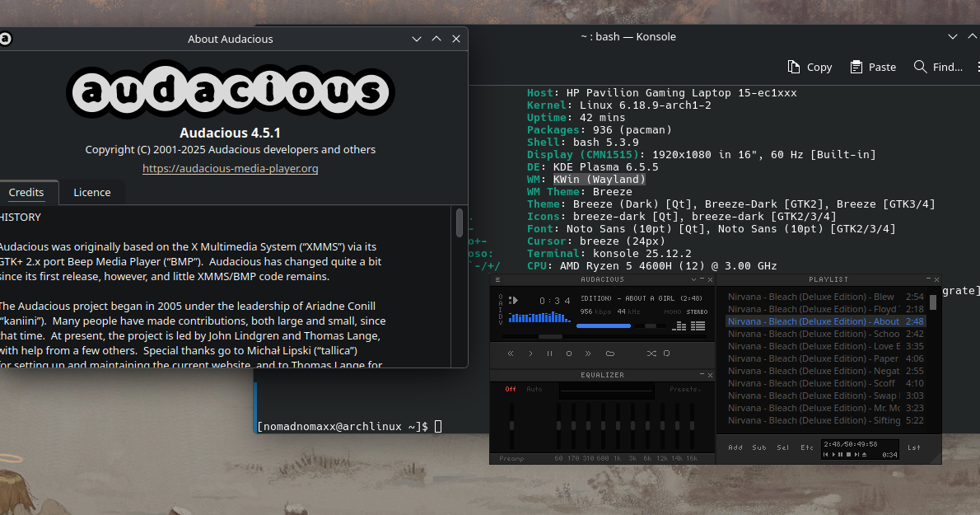Select playlist track ending in Sifting
This screenshot has width=980, height=515.
tap(825, 420)
